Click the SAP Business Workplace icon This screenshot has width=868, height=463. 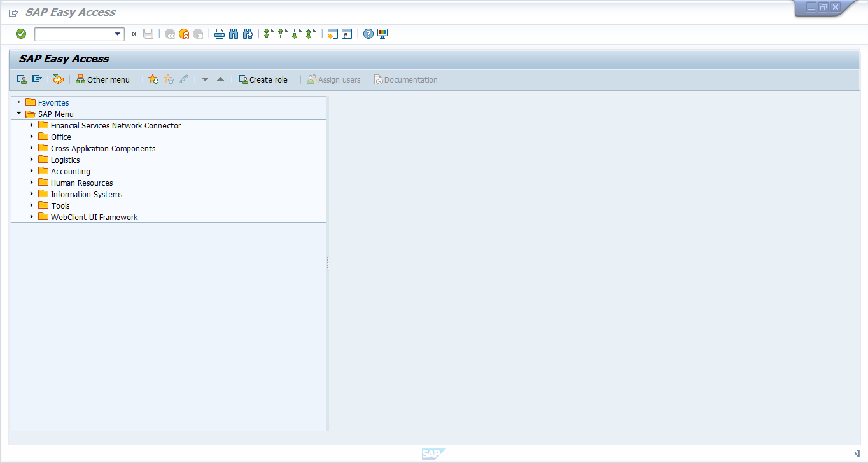(x=59, y=79)
